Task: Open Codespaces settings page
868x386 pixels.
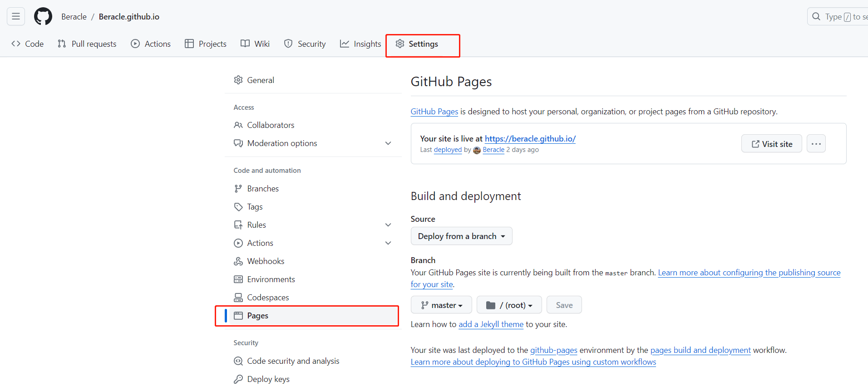Action: pos(313,298)
